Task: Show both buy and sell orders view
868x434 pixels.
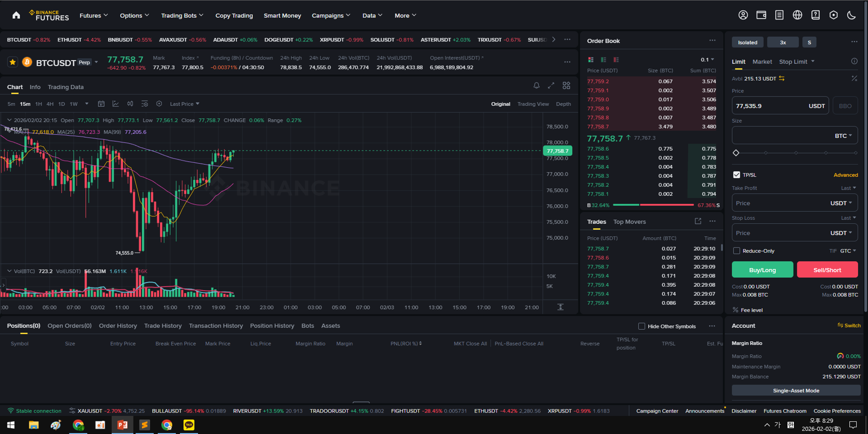Action: pyautogui.click(x=590, y=60)
